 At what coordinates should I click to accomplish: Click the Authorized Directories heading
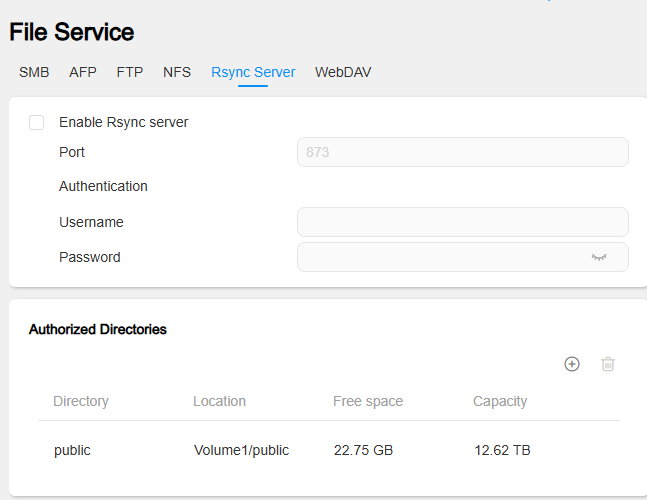tap(98, 329)
